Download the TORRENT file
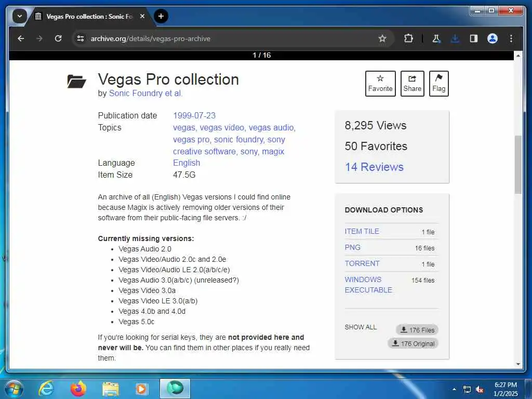 coord(362,263)
